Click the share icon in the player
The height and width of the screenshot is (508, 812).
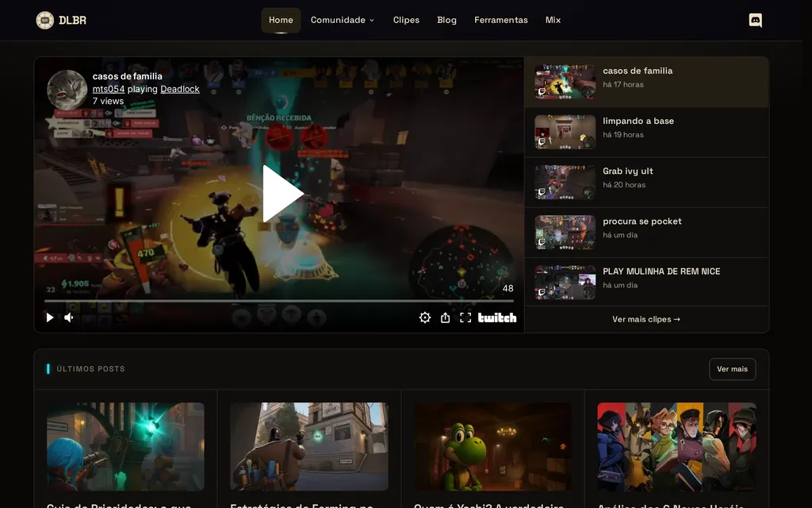pyautogui.click(x=445, y=317)
